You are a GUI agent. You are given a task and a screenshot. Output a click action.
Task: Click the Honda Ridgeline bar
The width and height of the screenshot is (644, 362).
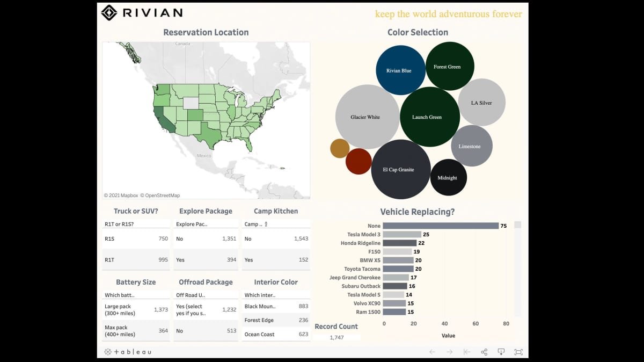tap(400, 243)
